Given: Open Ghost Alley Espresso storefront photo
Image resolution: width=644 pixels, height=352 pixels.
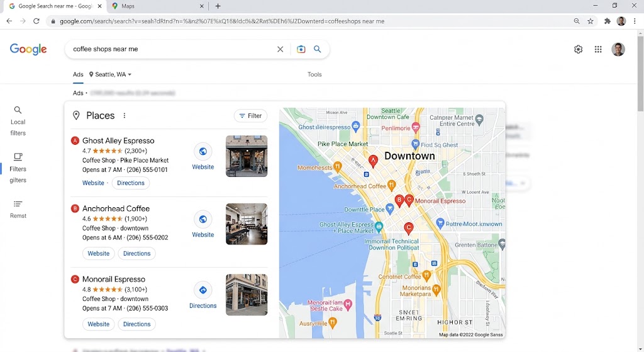Looking at the screenshot, I should point(247,156).
